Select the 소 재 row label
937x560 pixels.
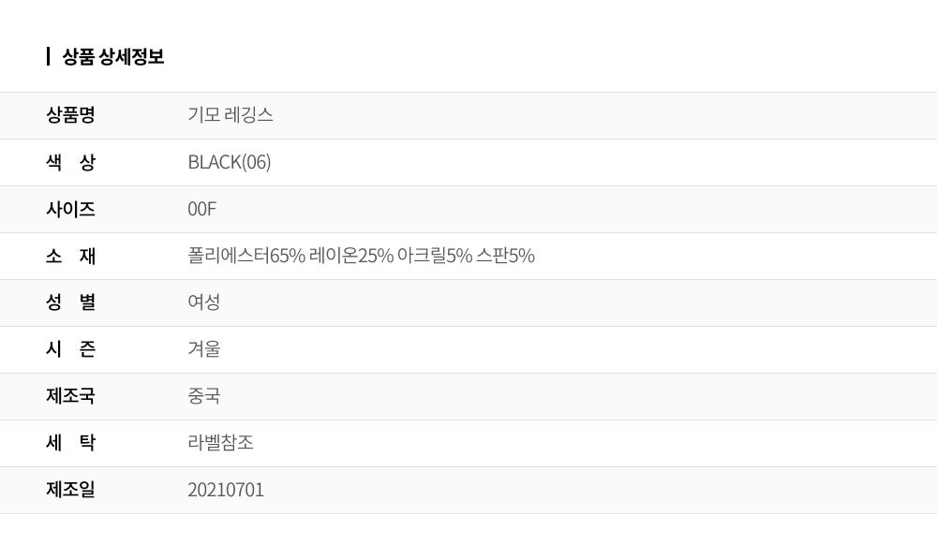[70, 256]
